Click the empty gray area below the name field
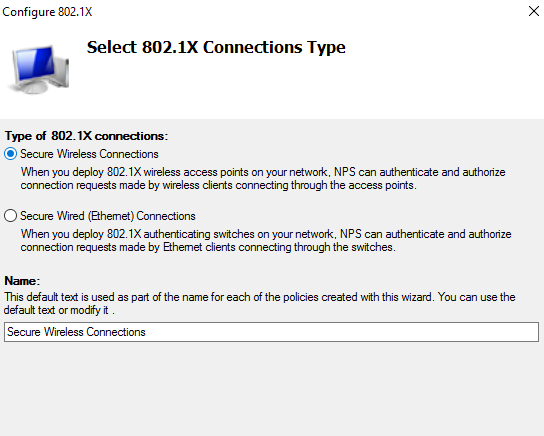 272,388
